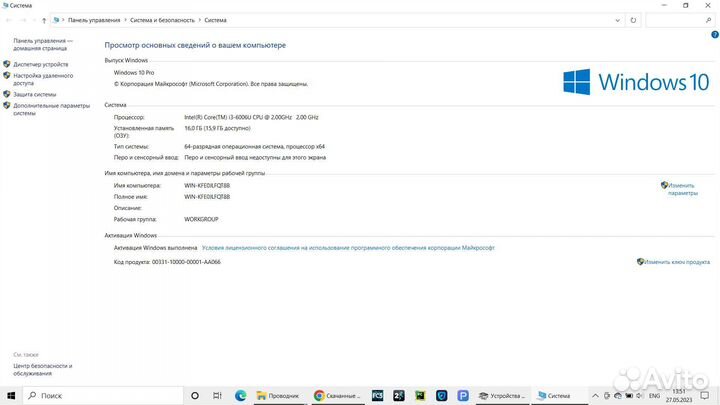The height and width of the screenshot is (405, 720).
Task: Select Система breadcrumb segment
Action: [x=215, y=20]
